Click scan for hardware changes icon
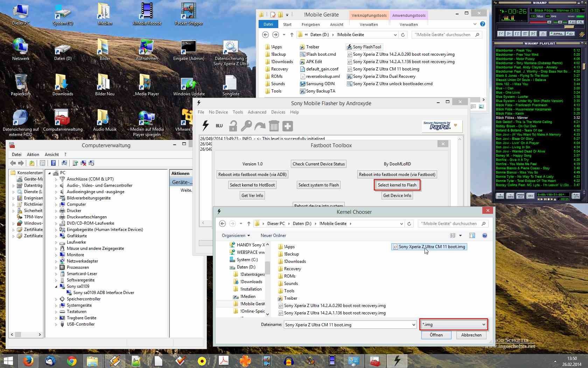Image resolution: width=588 pixels, height=368 pixels. 64,163
